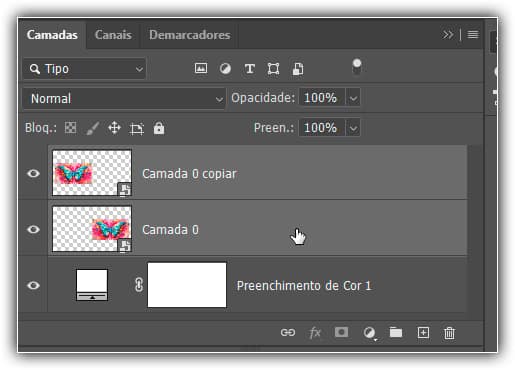The width and height of the screenshot is (515, 370).
Task: Open the Normal blend mode dropdown
Action: [124, 99]
